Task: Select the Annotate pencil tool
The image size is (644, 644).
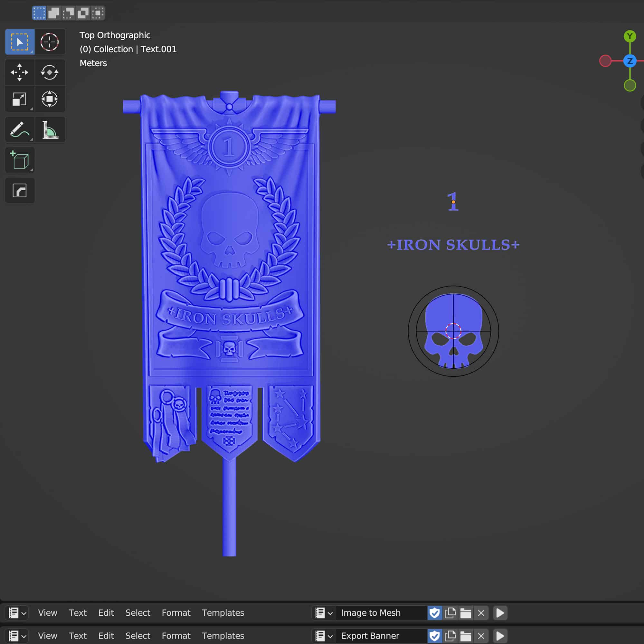Action: [20, 130]
